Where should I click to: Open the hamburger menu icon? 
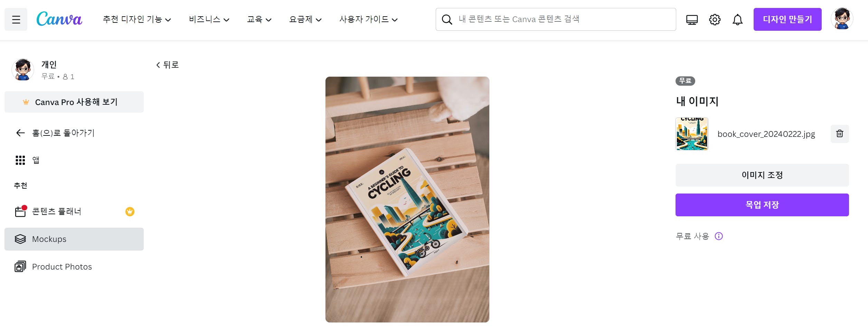pos(16,19)
